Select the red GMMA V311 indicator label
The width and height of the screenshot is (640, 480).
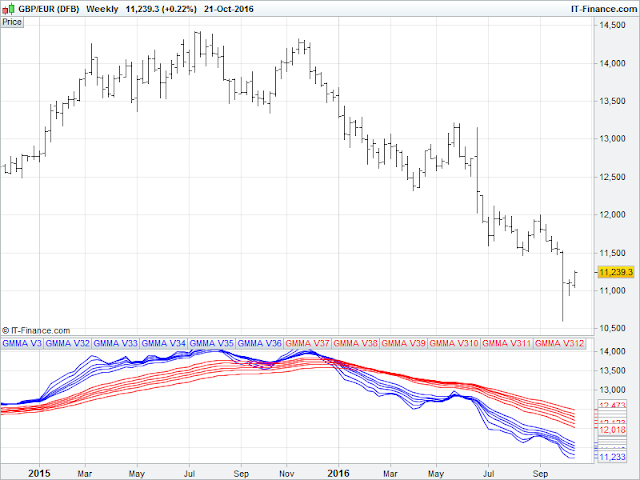tap(507, 344)
